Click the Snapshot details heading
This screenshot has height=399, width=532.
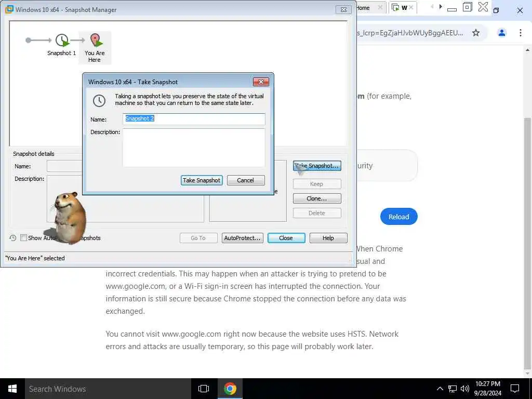(34, 154)
